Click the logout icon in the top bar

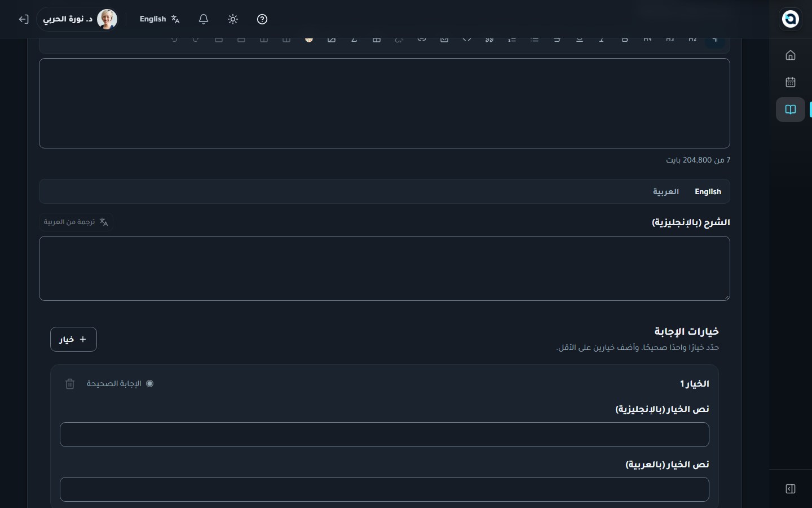point(24,19)
